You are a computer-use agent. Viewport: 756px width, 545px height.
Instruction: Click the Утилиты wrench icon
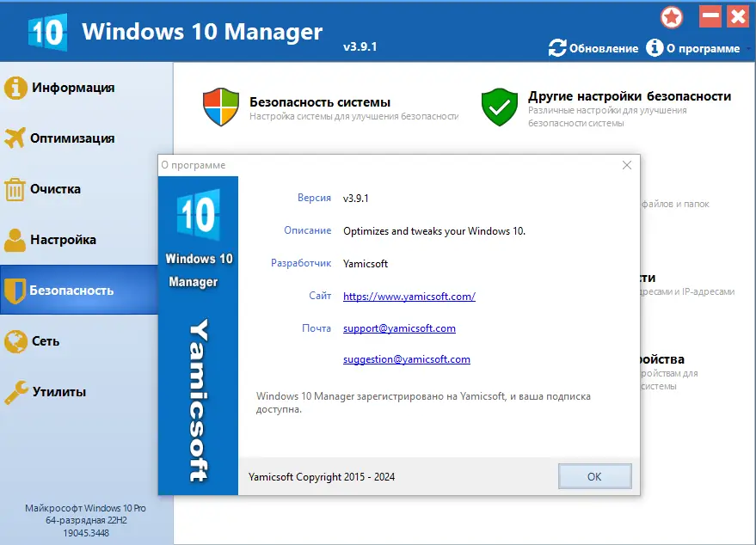coord(15,392)
